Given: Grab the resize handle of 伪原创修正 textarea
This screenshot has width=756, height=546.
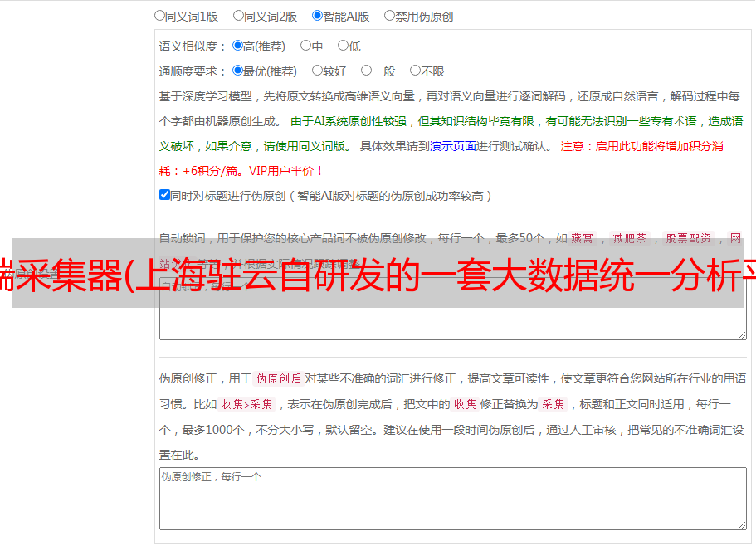Looking at the screenshot, I should 742,525.
